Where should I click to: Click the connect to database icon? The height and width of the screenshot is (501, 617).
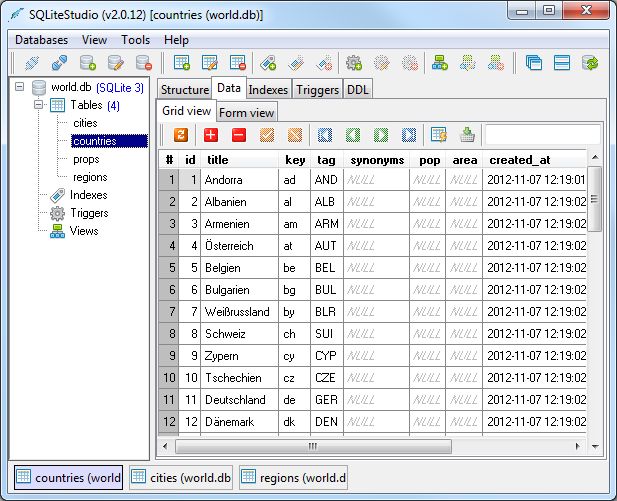(x=32, y=63)
